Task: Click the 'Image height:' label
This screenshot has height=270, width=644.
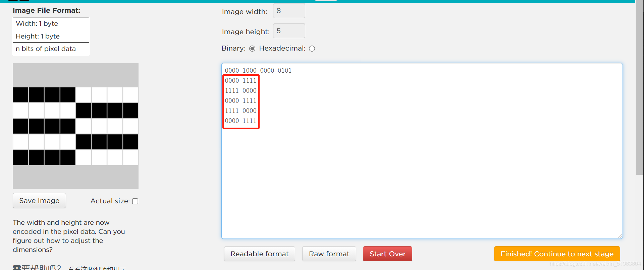Action: 246,32
